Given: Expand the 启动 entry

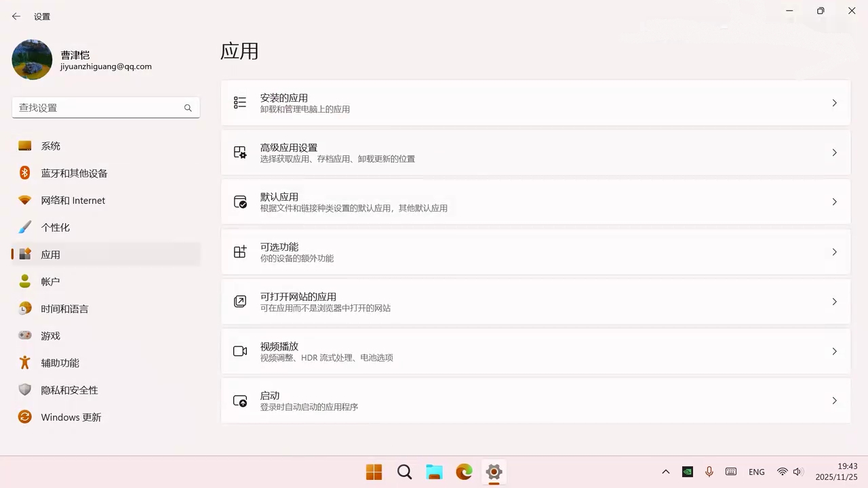Looking at the screenshot, I should coord(536,401).
